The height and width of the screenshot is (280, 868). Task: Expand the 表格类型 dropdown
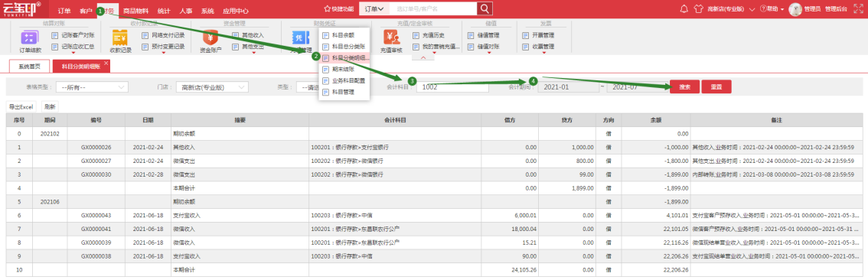click(x=92, y=87)
